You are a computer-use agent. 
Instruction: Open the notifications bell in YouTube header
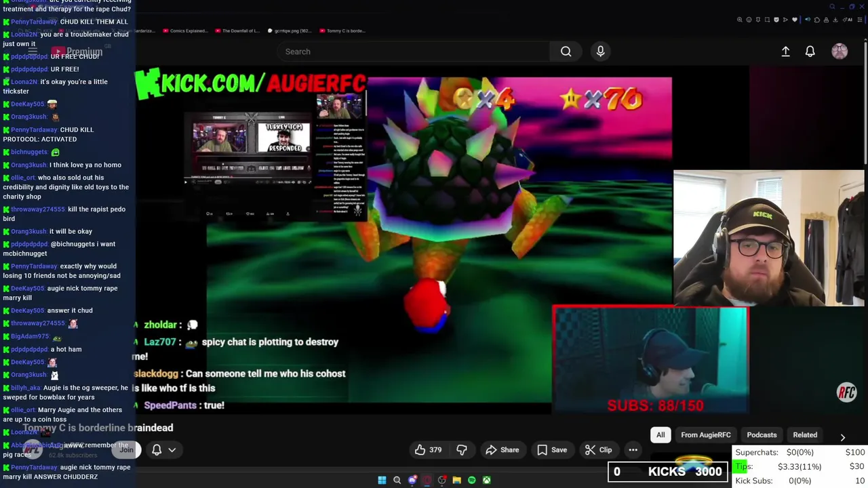click(810, 52)
